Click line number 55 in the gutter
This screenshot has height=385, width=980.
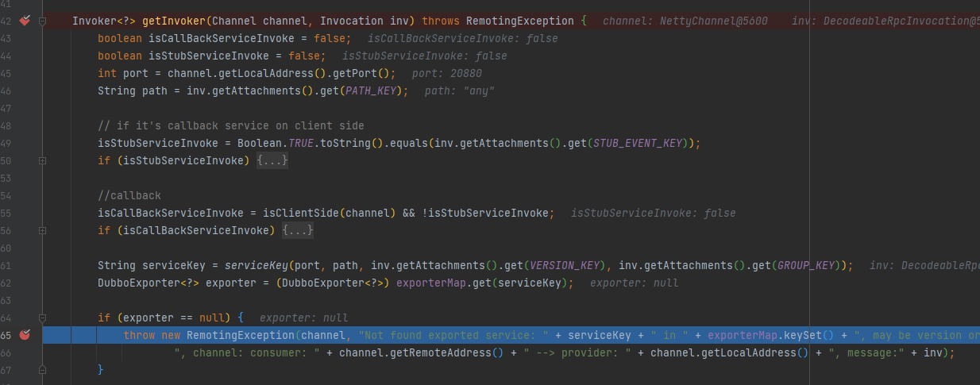6,213
